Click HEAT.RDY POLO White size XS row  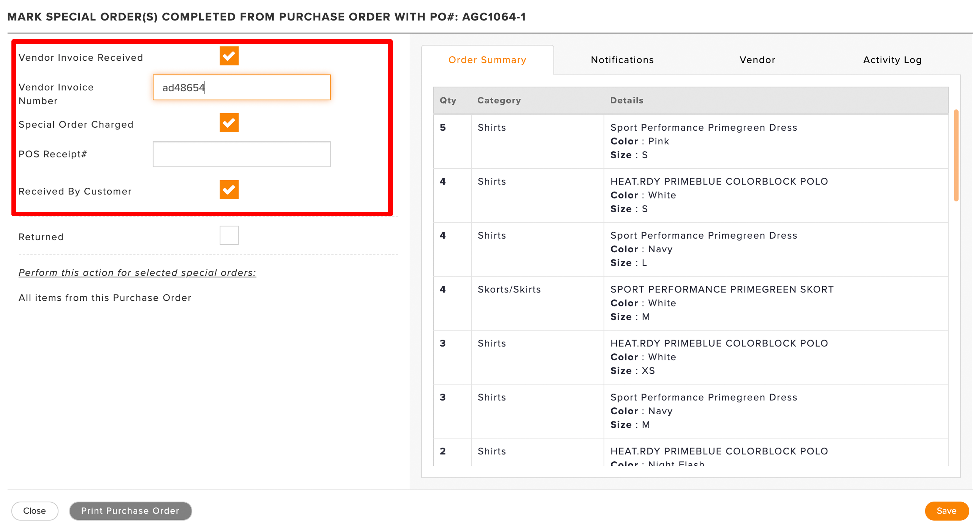pyautogui.click(x=691, y=357)
